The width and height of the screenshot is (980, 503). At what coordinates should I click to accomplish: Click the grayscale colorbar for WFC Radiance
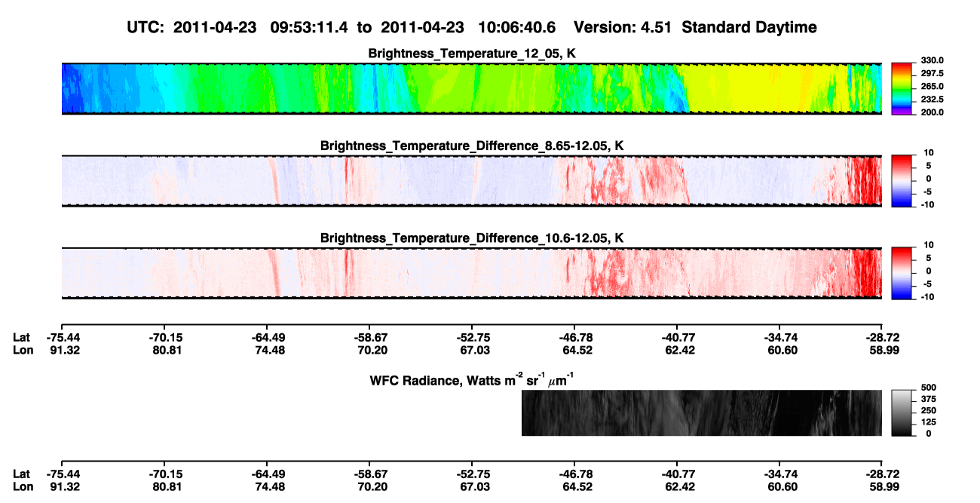(902, 413)
